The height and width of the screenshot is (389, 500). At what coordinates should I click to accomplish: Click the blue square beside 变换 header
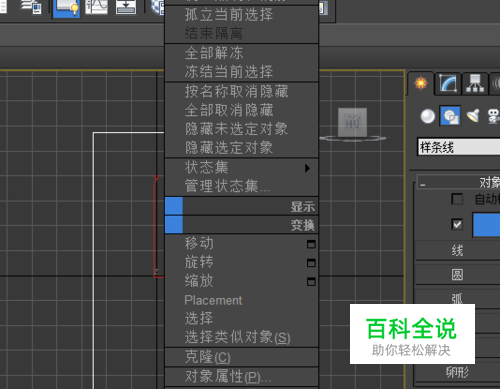pyautogui.click(x=174, y=225)
